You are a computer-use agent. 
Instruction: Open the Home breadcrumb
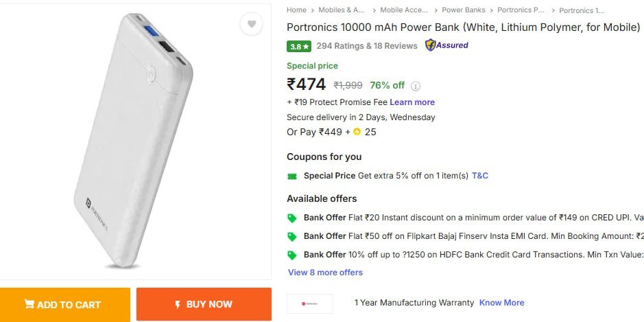click(x=296, y=10)
